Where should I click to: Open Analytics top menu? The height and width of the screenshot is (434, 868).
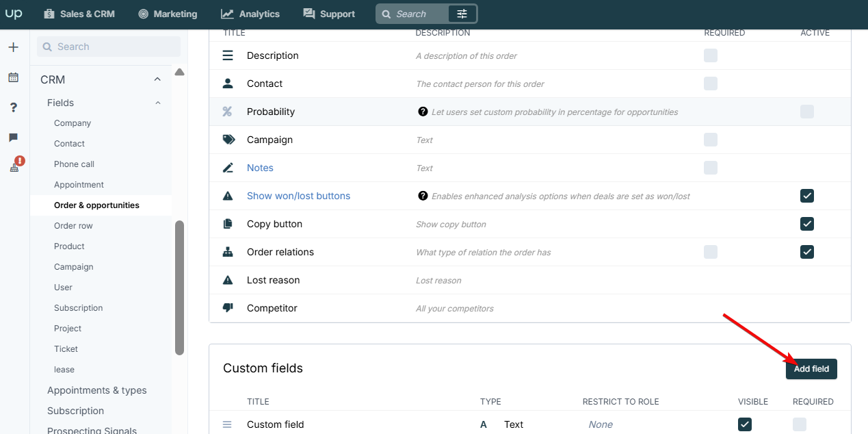tap(250, 14)
